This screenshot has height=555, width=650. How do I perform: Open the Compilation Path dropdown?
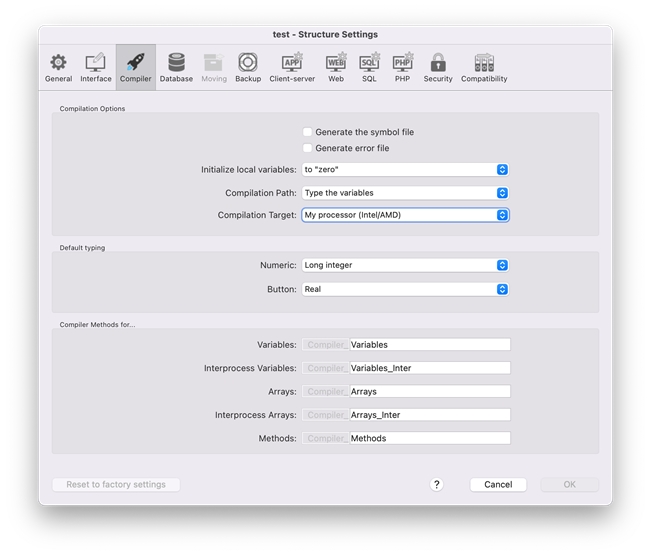[405, 193]
